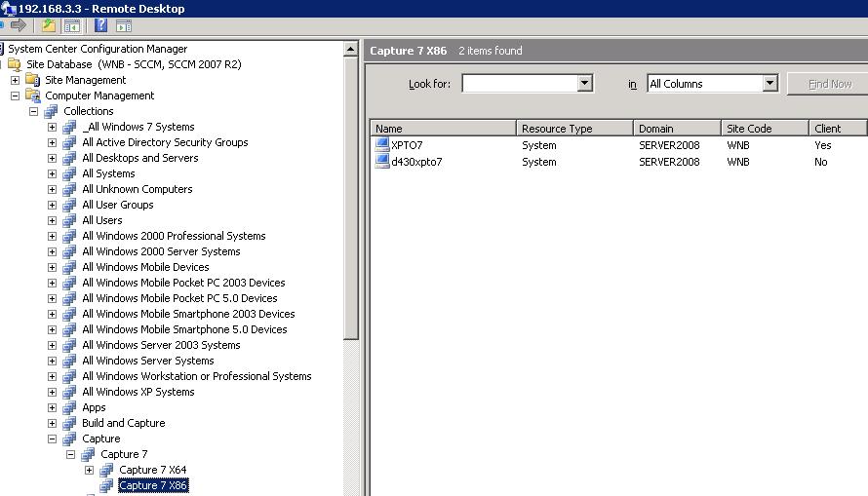
Task: Open the All Columns dropdown
Action: 712,84
